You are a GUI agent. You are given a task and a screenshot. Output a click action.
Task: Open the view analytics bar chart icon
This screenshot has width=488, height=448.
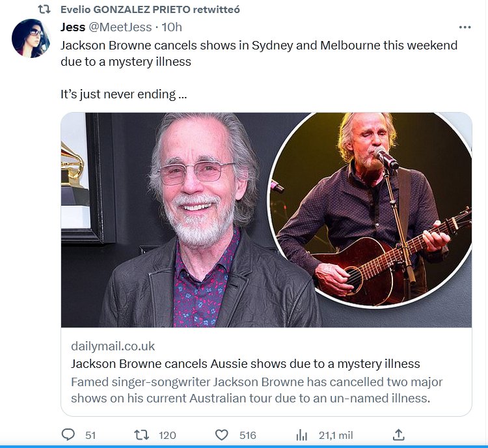tap(302, 434)
